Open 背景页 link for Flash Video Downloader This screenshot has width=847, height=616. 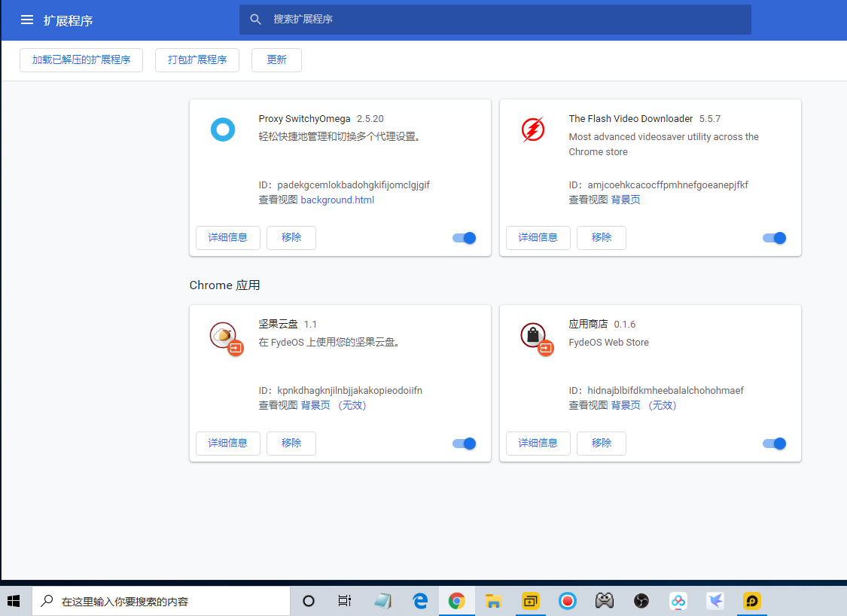tap(626, 200)
